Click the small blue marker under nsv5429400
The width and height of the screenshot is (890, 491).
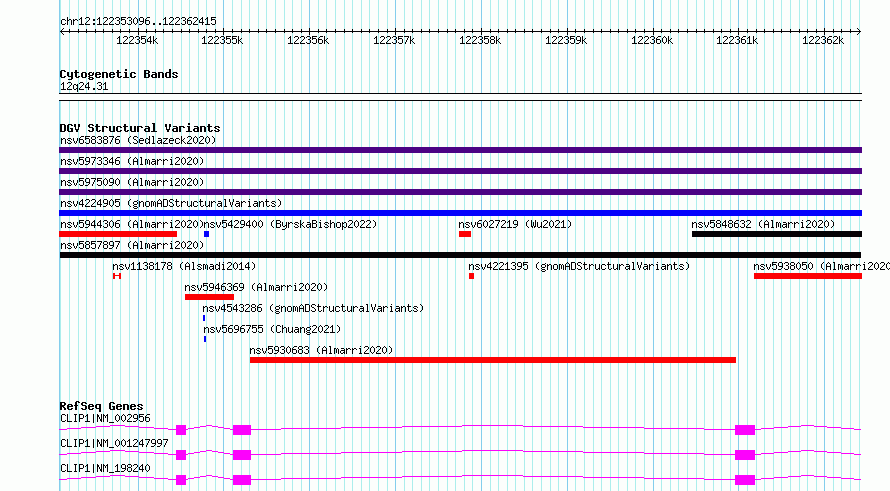click(207, 234)
